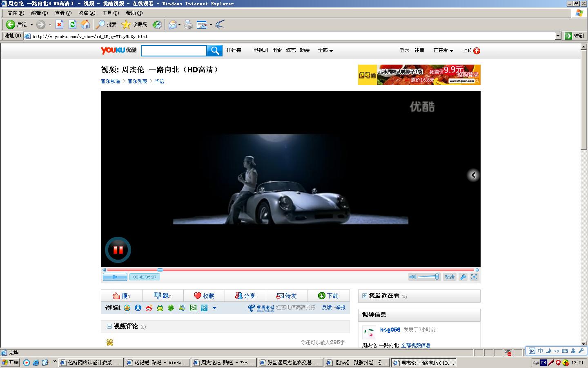The image size is (588, 368).
Task: Open the Back button history dropdown arrow
Action: point(31,25)
